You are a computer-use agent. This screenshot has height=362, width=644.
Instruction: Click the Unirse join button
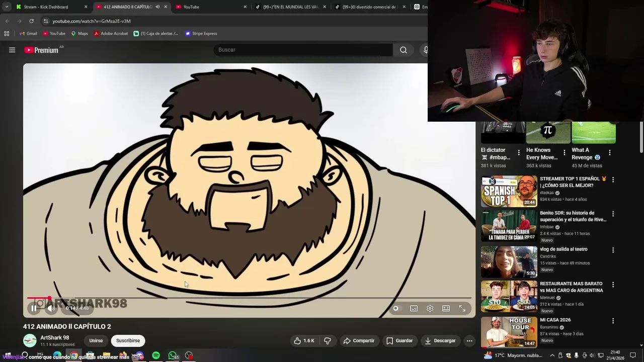pyautogui.click(x=96, y=340)
